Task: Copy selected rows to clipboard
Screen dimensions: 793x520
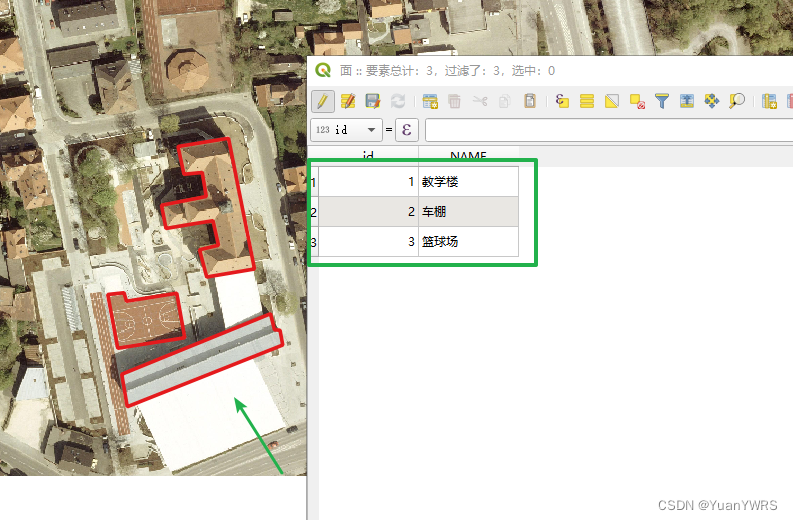Action: click(x=504, y=101)
